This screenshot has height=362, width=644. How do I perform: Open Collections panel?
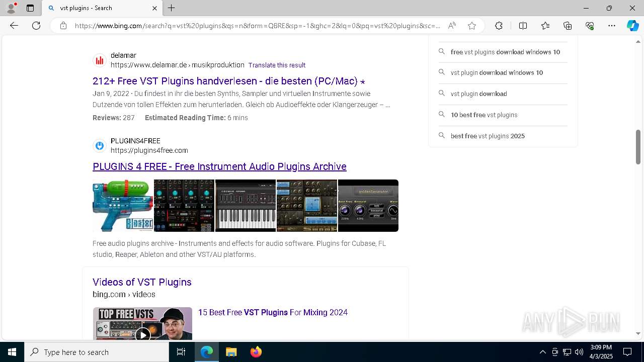click(568, 26)
